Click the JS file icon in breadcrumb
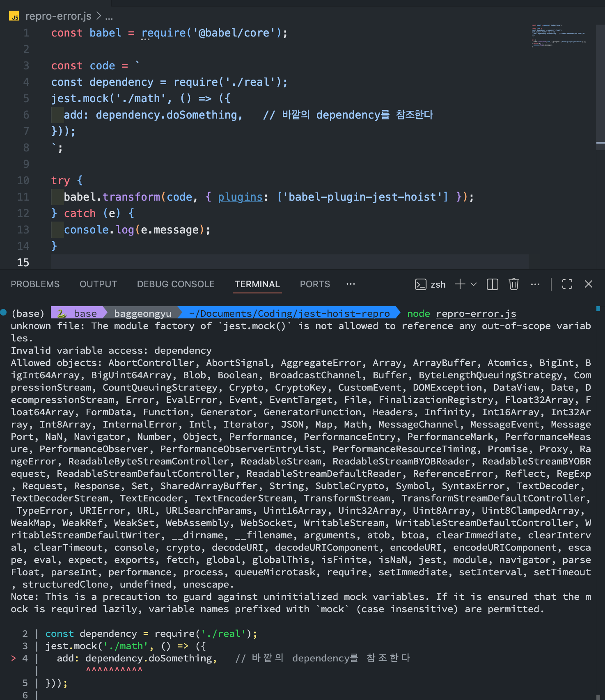 tap(14, 16)
